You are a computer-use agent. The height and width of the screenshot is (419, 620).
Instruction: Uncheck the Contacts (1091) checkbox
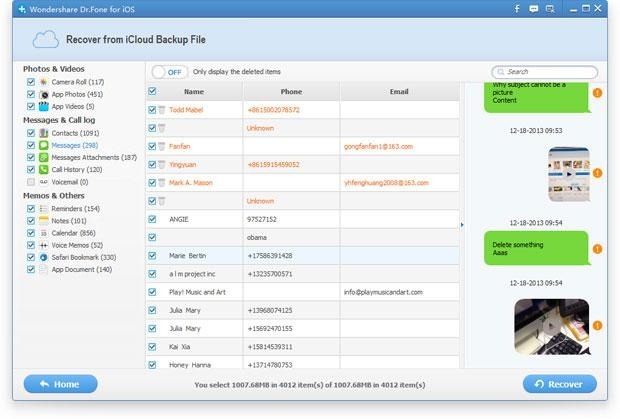point(31,133)
